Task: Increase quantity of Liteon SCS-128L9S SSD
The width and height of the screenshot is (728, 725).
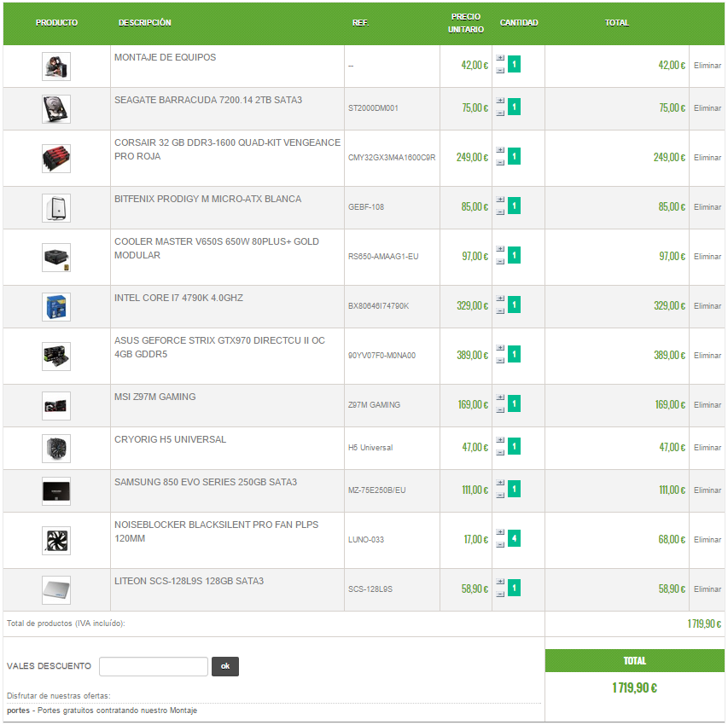Action: tap(500, 582)
